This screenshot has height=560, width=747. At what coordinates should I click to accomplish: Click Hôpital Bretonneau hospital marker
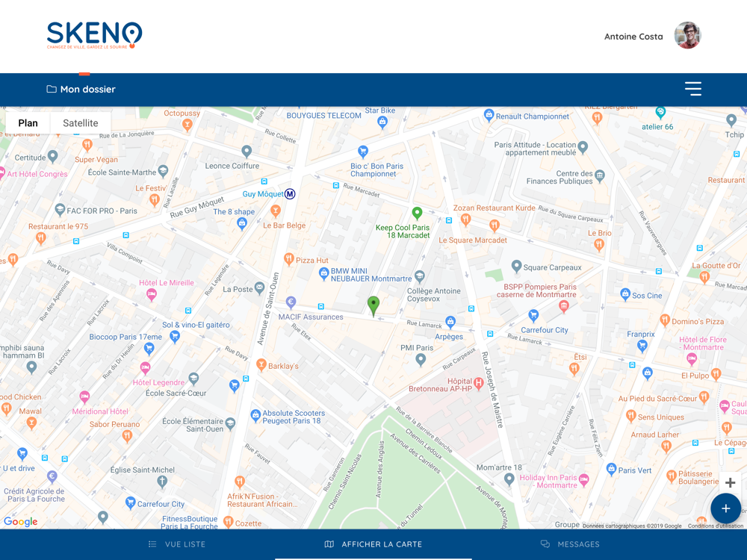tap(478, 382)
